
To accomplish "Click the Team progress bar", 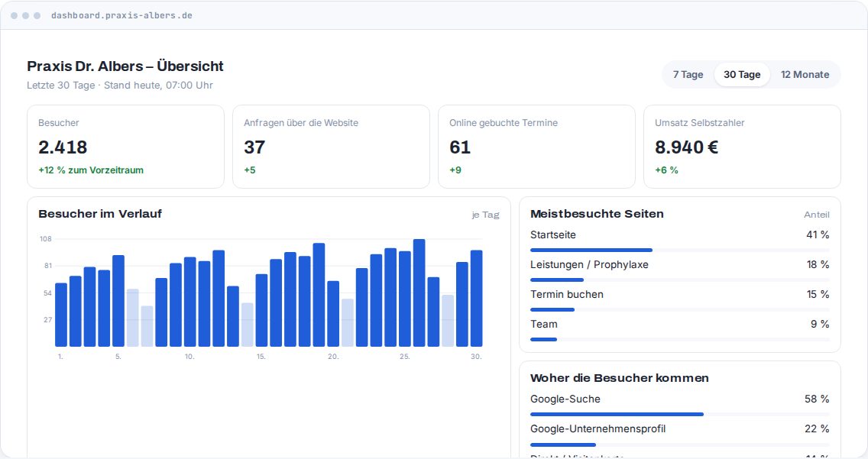I will click(680, 340).
